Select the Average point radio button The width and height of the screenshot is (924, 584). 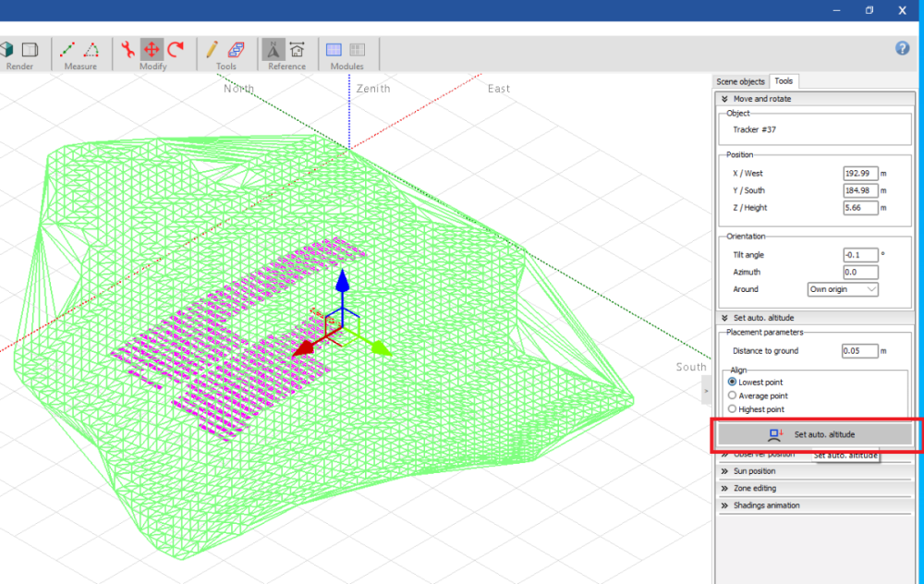(733, 395)
